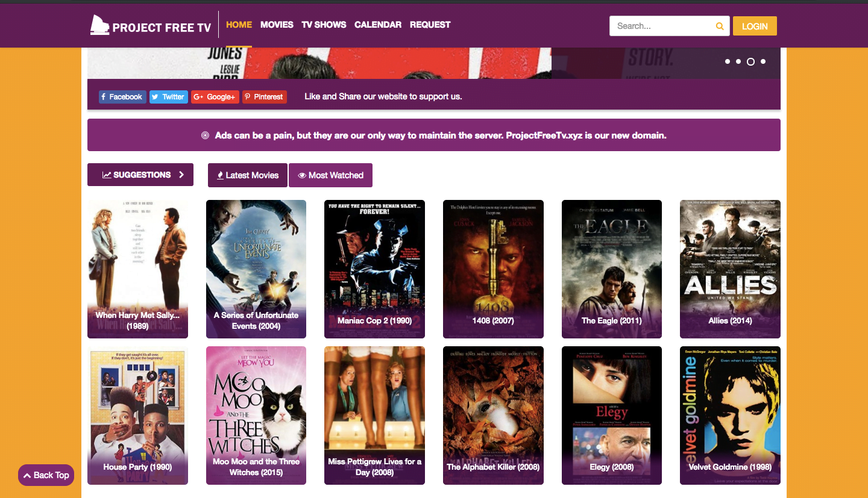This screenshot has width=868, height=498.
Task: Click the target icon in the ads notice
Action: pos(206,135)
